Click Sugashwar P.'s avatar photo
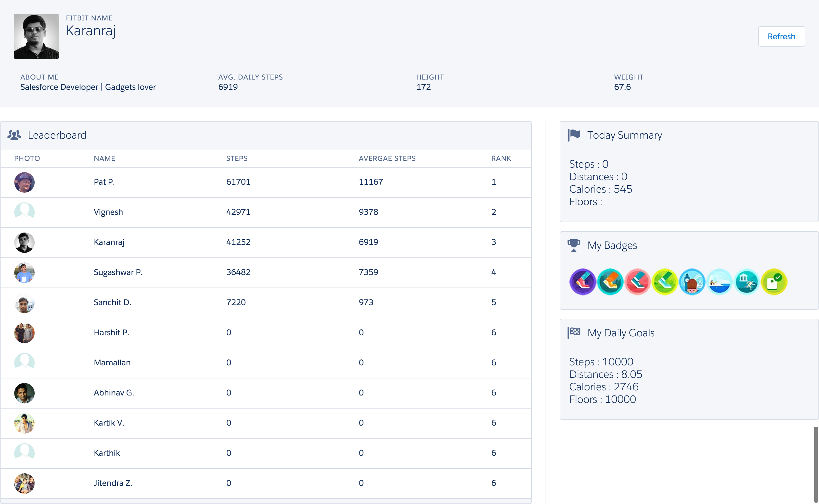 coord(24,273)
